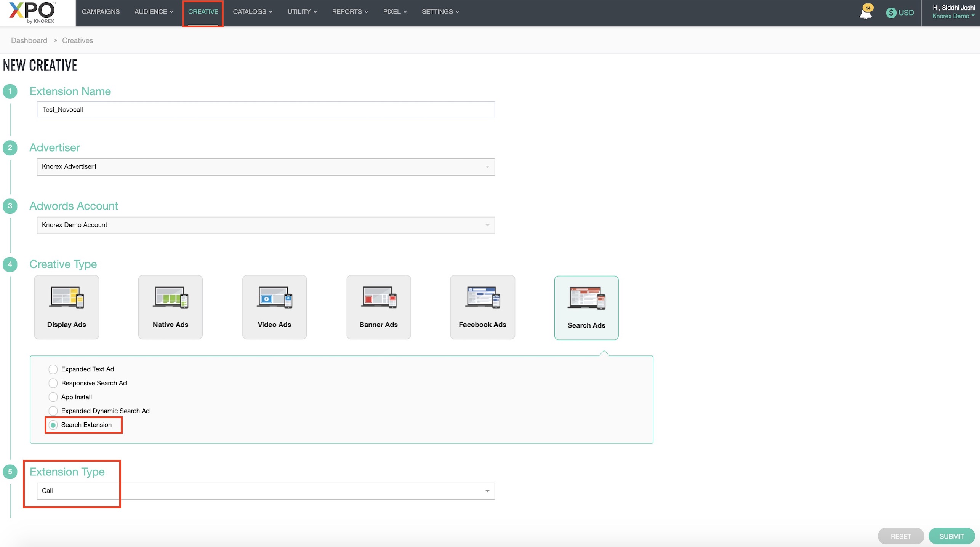Expand the Adwords Account dropdown
Screen dimensions: 980x547
266,225
